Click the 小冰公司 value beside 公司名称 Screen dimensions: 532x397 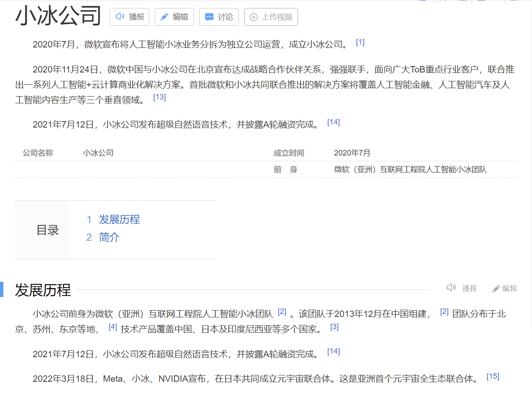[98, 153]
